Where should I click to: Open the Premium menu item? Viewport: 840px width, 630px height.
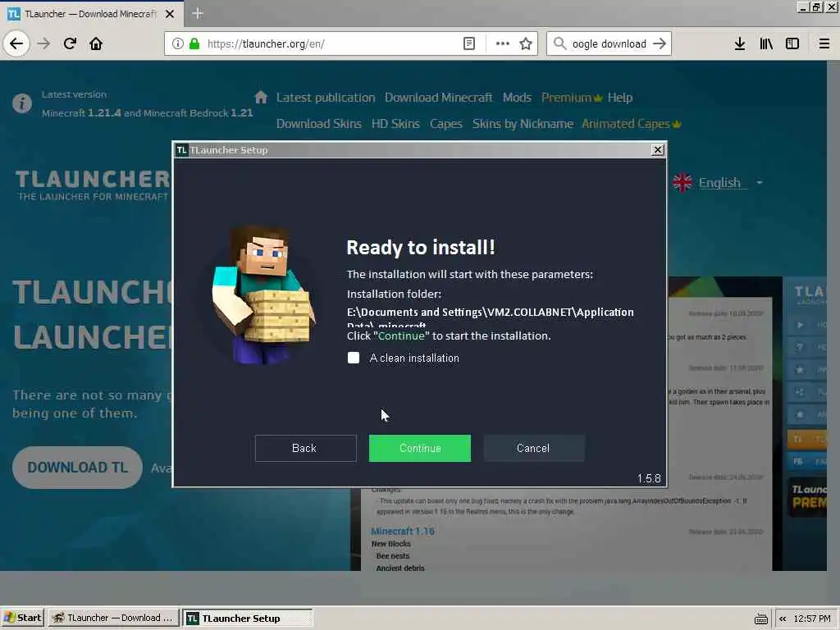pos(572,98)
